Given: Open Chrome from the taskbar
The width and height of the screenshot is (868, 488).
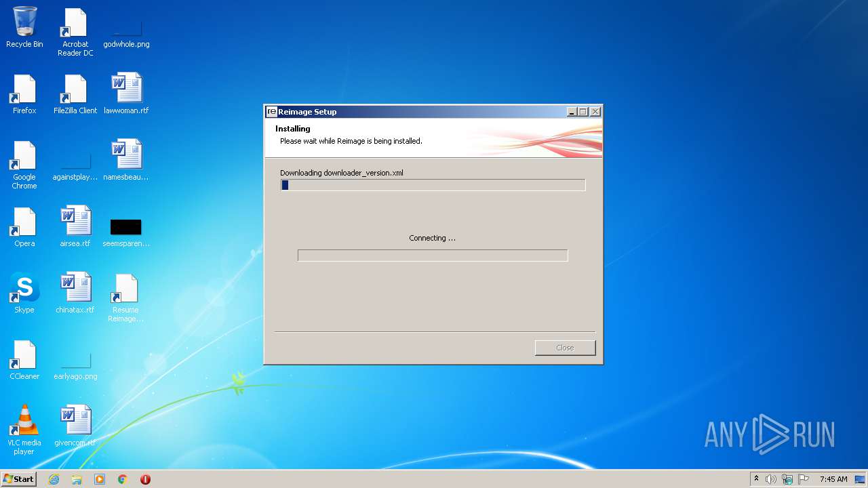Looking at the screenshot, I should tap(123, 479).
